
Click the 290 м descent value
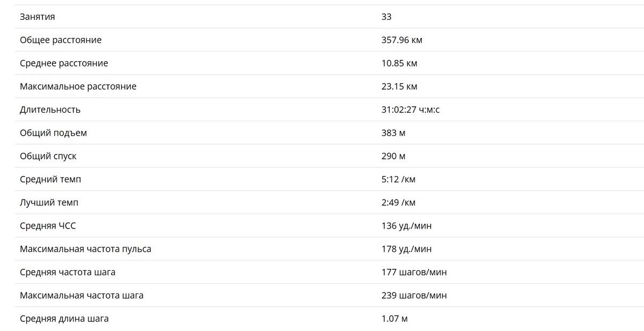coord(393,156)
